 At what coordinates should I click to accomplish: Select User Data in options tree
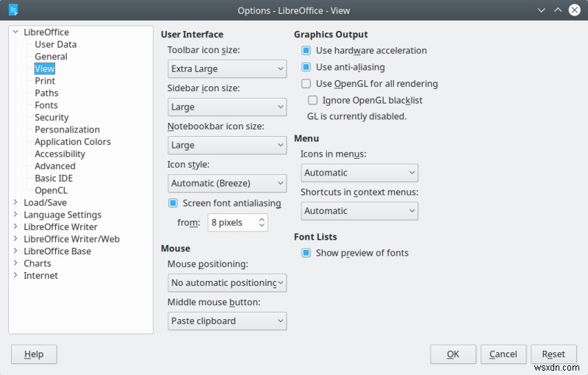click(56, 45)
